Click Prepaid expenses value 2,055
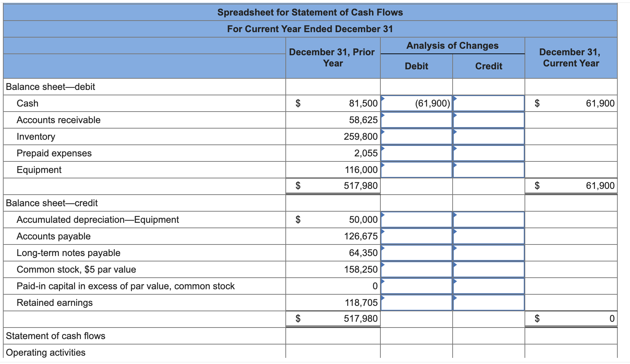The width and height of the screenshot is (630, 364). pyautogui.click(x=366, y=153)
